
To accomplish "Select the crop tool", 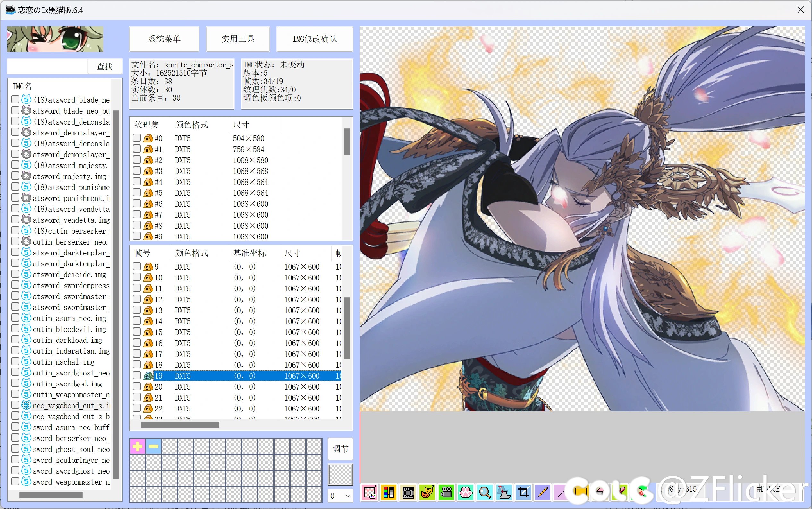I will tap(523, 492).
